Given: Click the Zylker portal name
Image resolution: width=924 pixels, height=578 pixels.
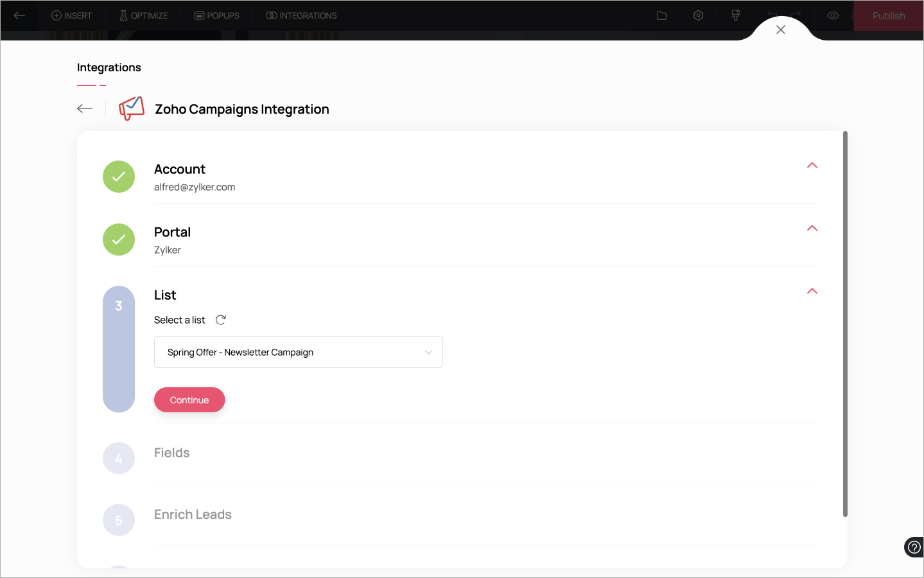Looking at the screenshot, I should click(x=168, y=250).
